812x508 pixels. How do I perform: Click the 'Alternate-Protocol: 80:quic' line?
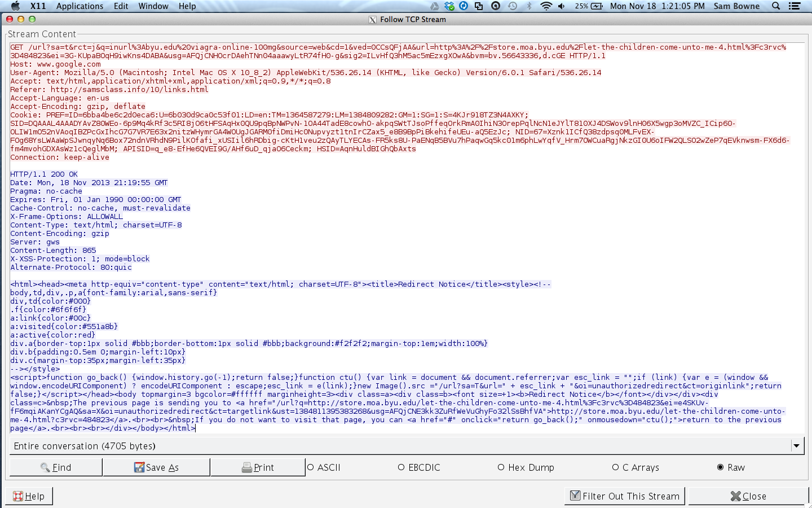[x=71, y=268]
